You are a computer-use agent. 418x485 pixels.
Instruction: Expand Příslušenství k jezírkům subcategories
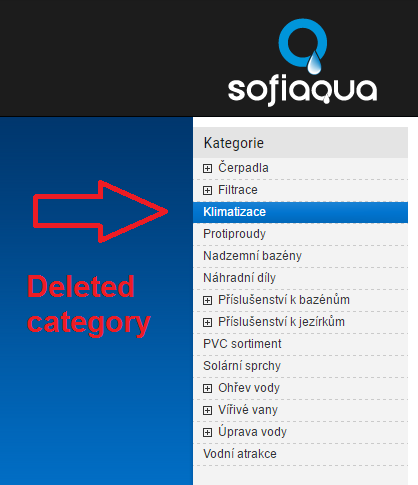207,322
